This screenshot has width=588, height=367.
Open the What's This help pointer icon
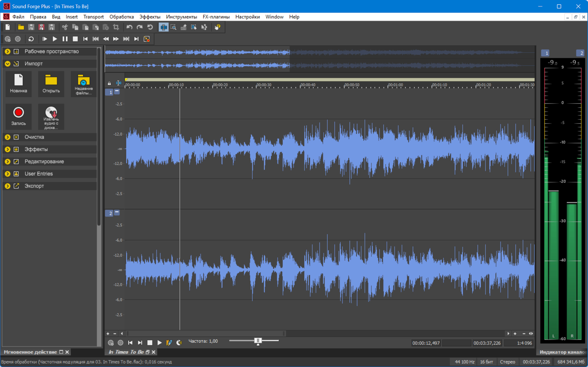[217, 27]
